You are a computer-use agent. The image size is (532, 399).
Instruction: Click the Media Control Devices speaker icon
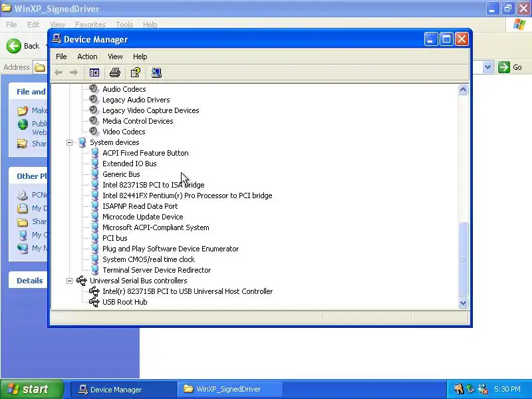94,121
